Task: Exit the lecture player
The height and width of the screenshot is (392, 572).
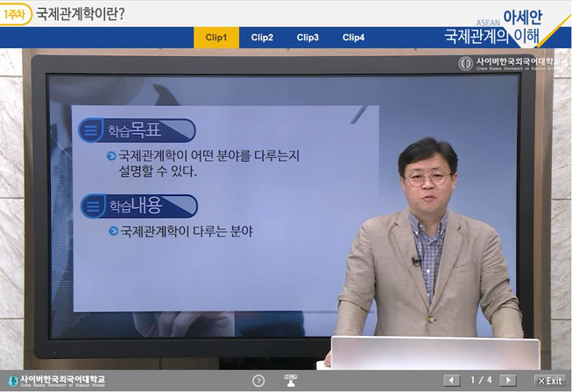Action: (550, 381)
